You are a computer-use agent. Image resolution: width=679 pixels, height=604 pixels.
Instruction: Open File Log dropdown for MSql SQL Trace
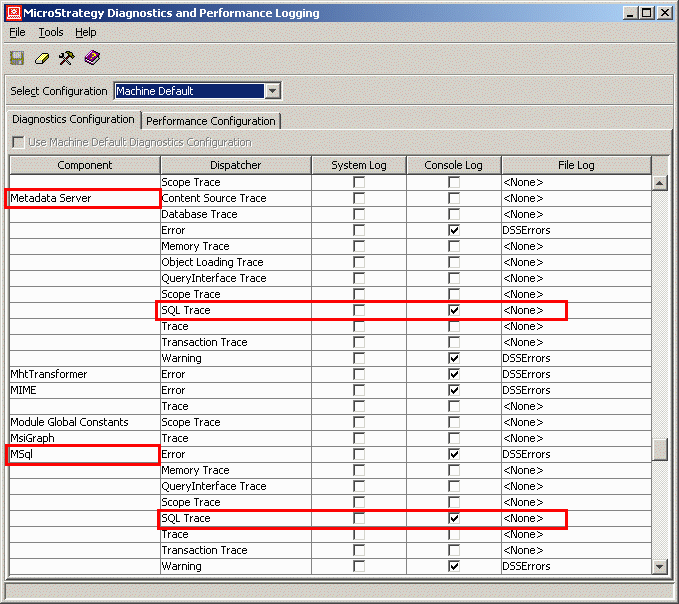[574, 518]
